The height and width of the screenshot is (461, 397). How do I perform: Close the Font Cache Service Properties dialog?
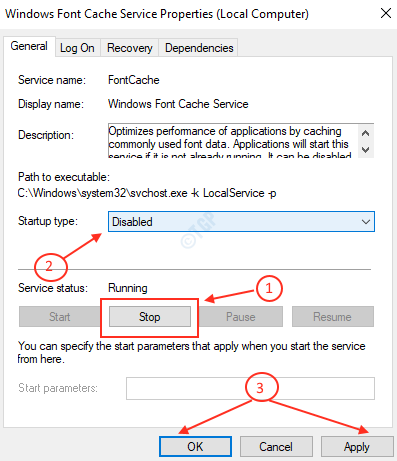tap(386, 13)
